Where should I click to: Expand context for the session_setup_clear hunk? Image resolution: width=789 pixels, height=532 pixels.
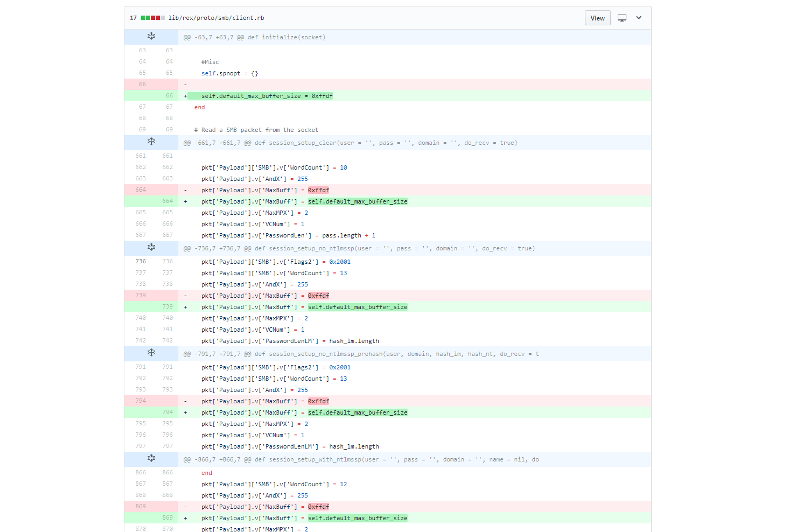tap(151, 142)
